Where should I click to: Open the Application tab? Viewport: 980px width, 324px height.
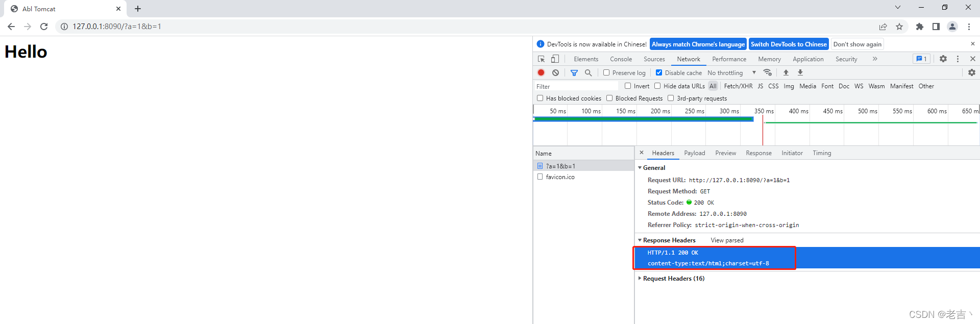point(808,59)
